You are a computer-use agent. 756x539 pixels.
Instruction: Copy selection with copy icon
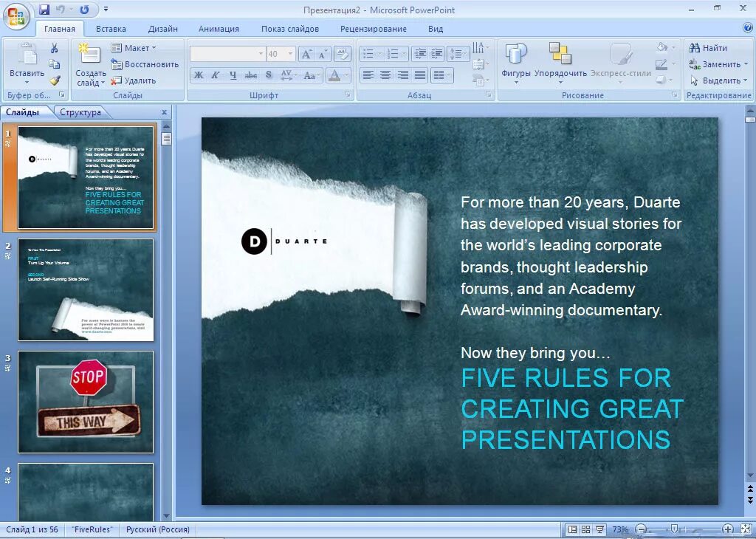pos(54,64)
